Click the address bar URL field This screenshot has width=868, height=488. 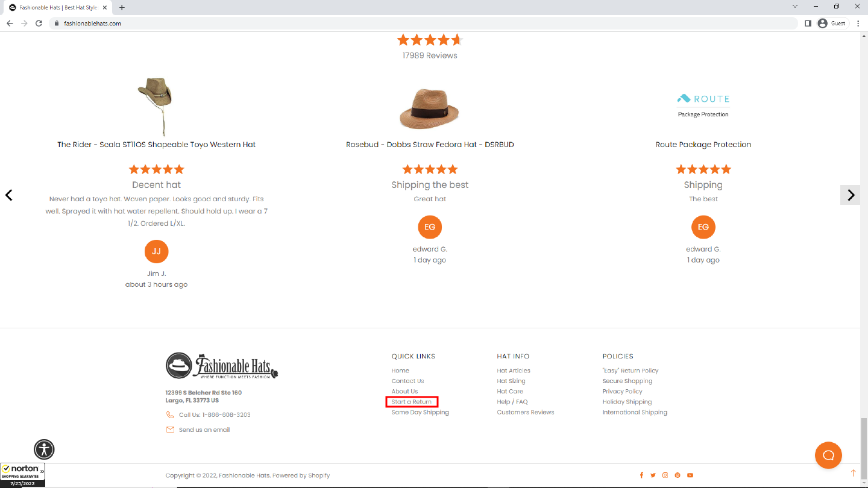click(422, 23)
